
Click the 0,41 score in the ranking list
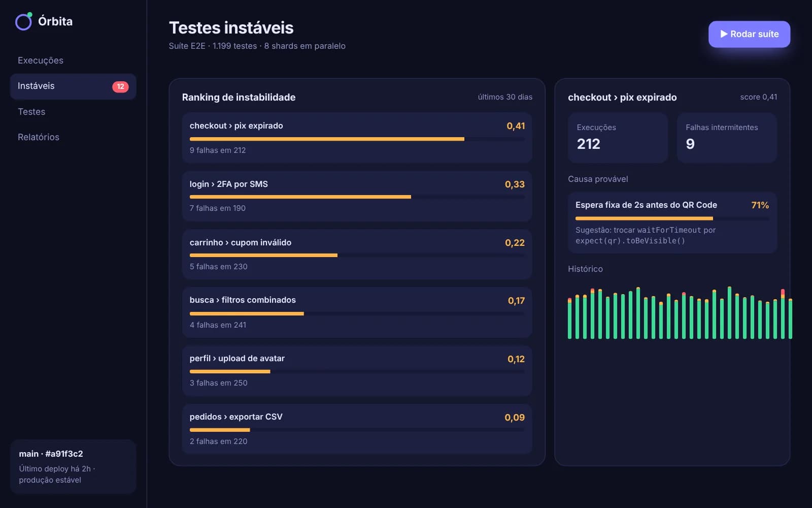pos(516,126)
